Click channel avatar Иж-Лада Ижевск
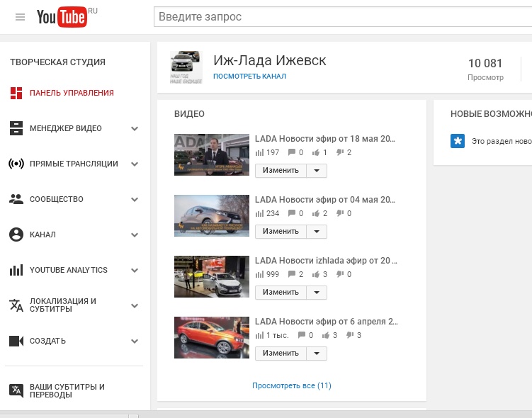This screenshot has height=418, width=532. tap(186, 67)
